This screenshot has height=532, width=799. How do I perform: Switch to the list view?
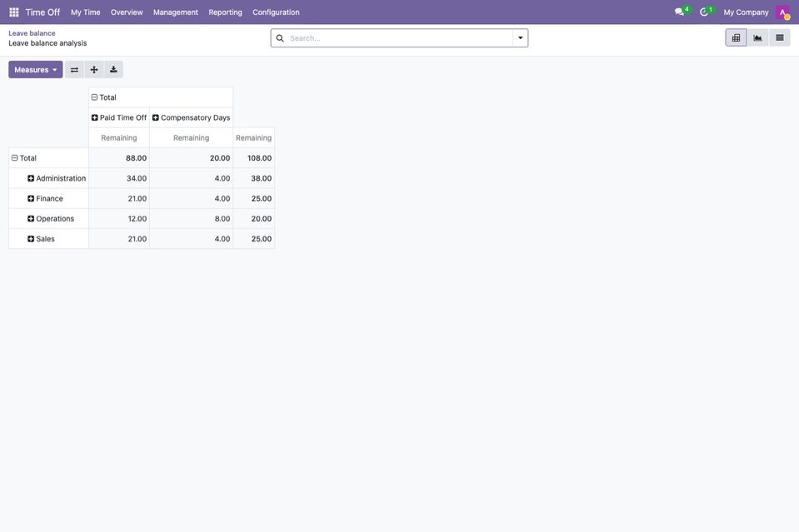point(780,37)
